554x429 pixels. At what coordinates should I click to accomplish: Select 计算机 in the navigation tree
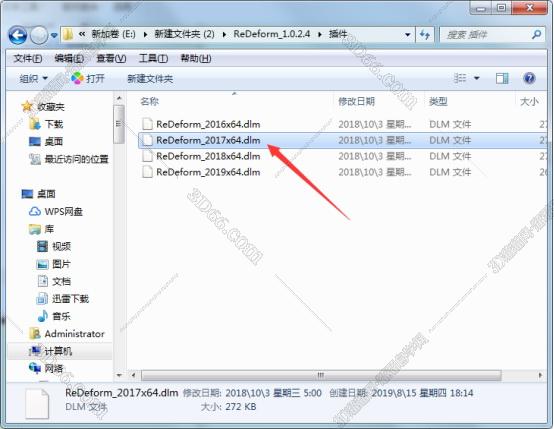58,351
